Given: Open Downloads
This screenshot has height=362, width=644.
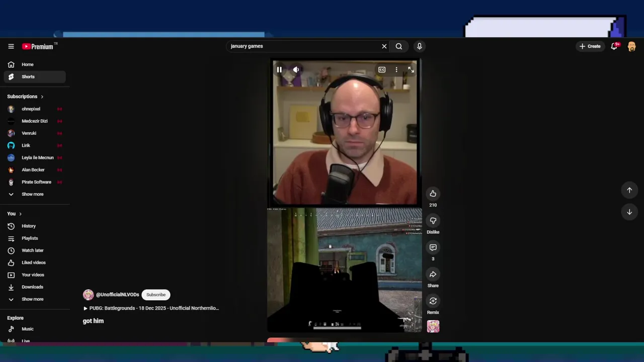Looking at the screenshot, I should [x=35, y=287].
